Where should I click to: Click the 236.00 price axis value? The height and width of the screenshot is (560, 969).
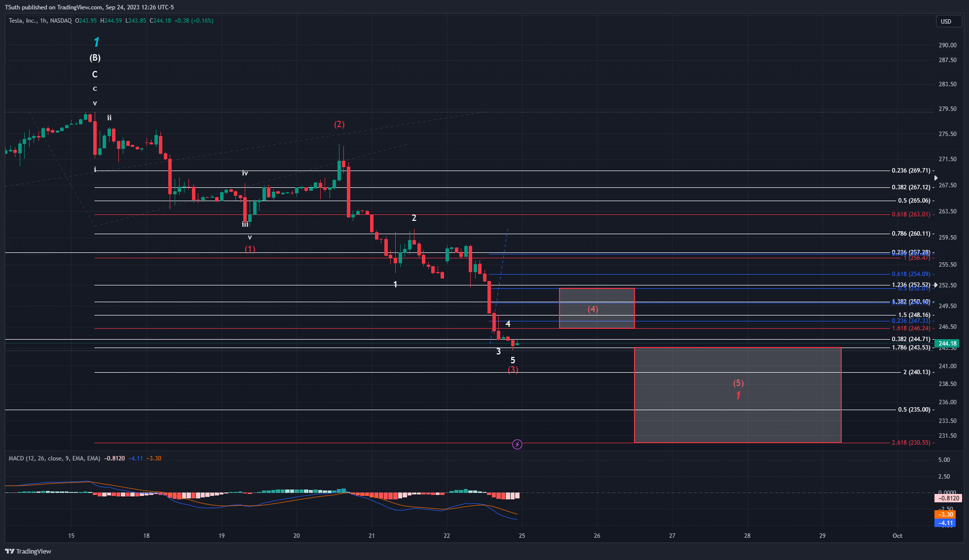click(947, 402)
